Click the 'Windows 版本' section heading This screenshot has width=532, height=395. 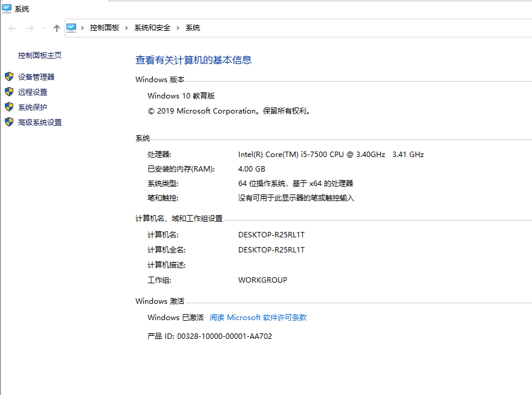pyautogui.click(x=160, y=79)
